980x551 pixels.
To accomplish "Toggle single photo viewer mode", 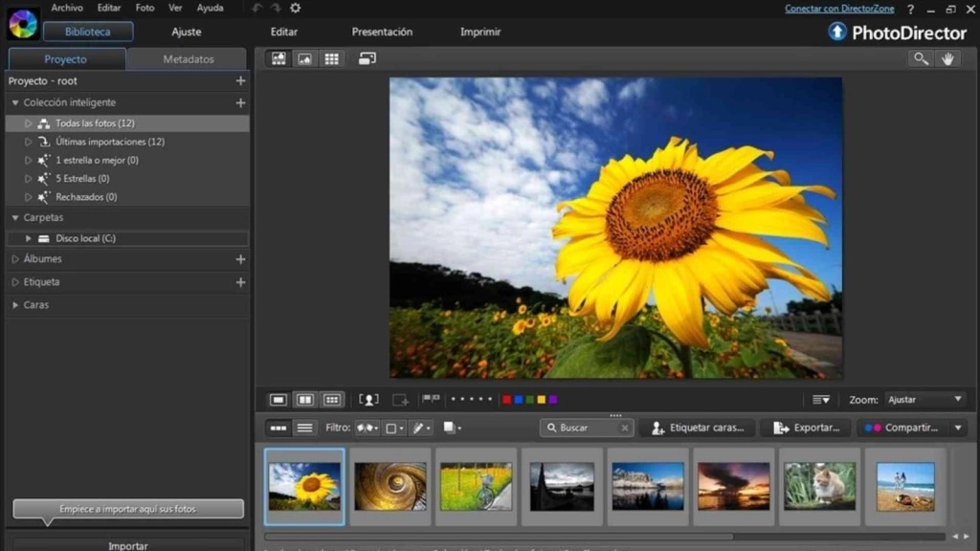I will 277,399.
